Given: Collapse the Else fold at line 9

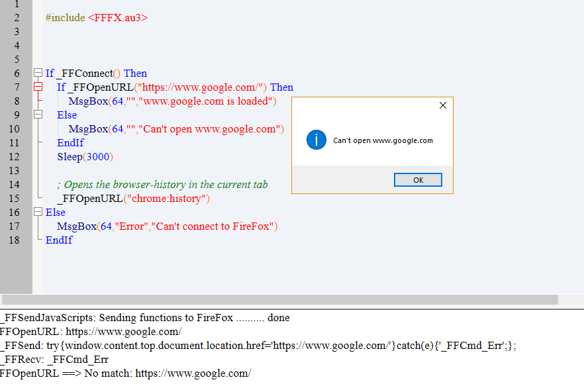Looking at the screenshot, I should [38, 115].
